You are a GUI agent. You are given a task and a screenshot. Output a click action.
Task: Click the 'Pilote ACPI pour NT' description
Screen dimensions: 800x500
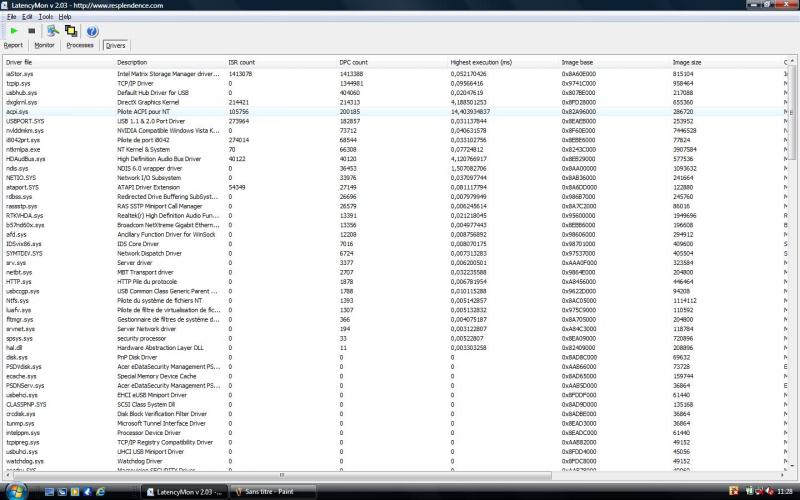(143, 112)
